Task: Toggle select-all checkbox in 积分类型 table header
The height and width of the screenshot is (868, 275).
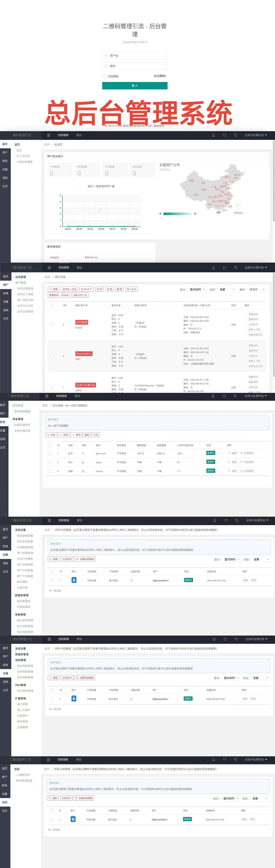Action: pyautogui.click(x=50, y=445)
